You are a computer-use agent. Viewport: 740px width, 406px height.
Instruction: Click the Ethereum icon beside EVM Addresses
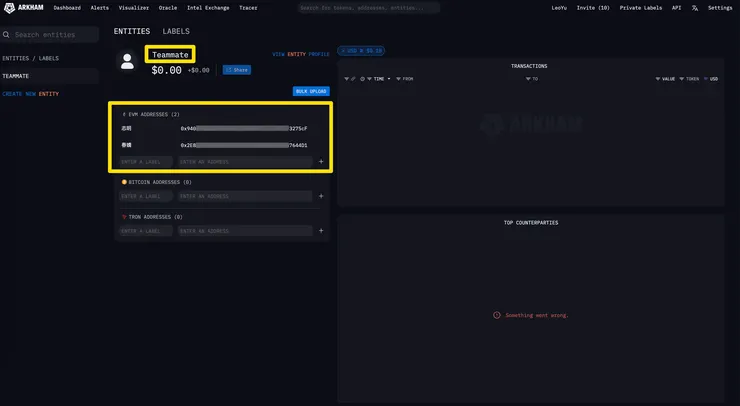pos(124,114)
